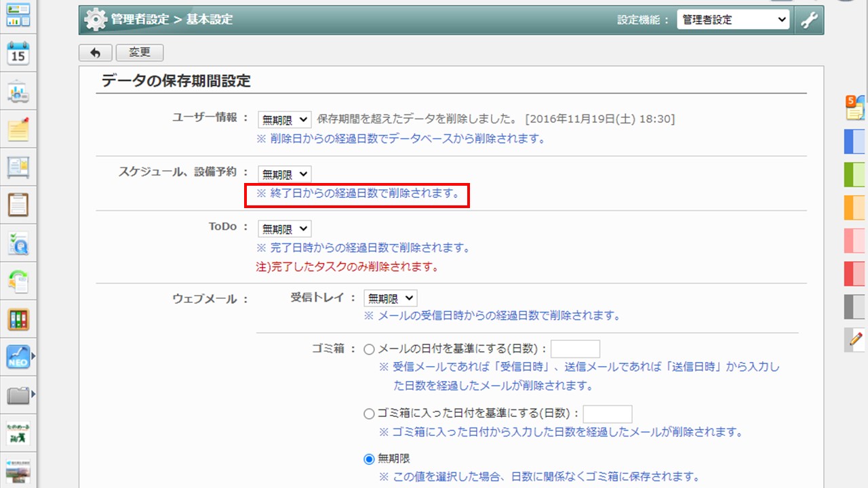Click the back arrow button

click(x=96, y=53)
